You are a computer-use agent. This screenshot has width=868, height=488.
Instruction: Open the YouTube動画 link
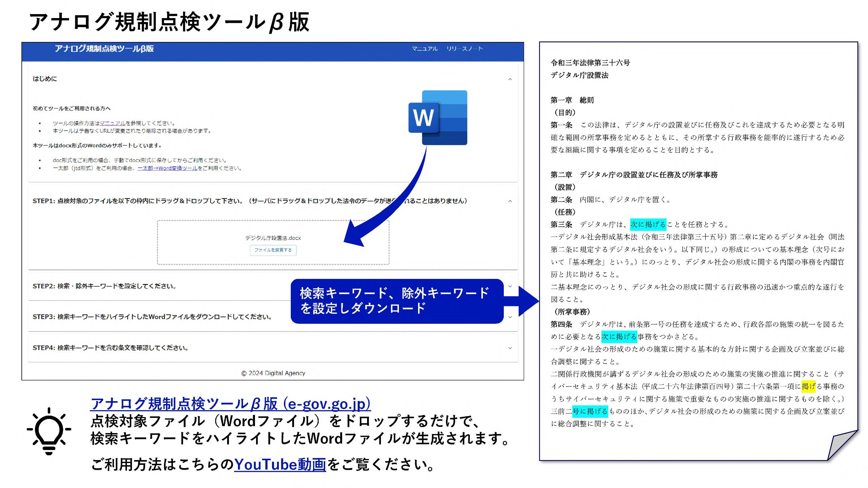tap(280, 464)
